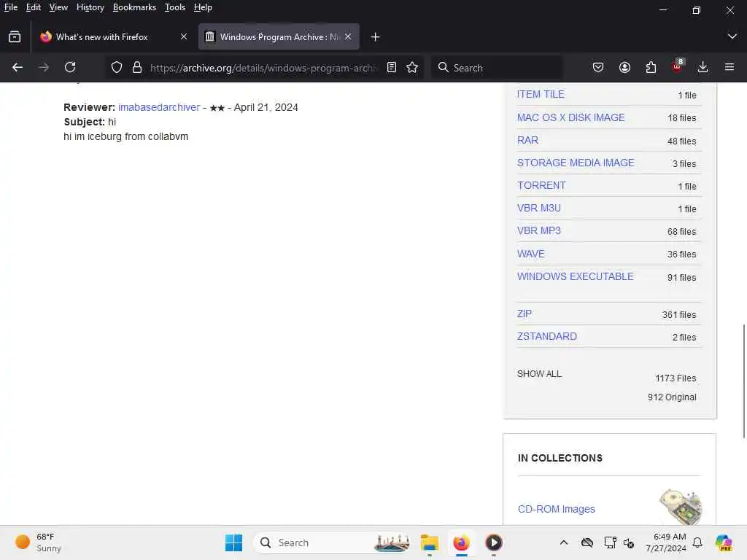Close the What's new with Firefox tab
This screenshot has height=560, width=747.
pyautogui.click(x=184, y=36)
